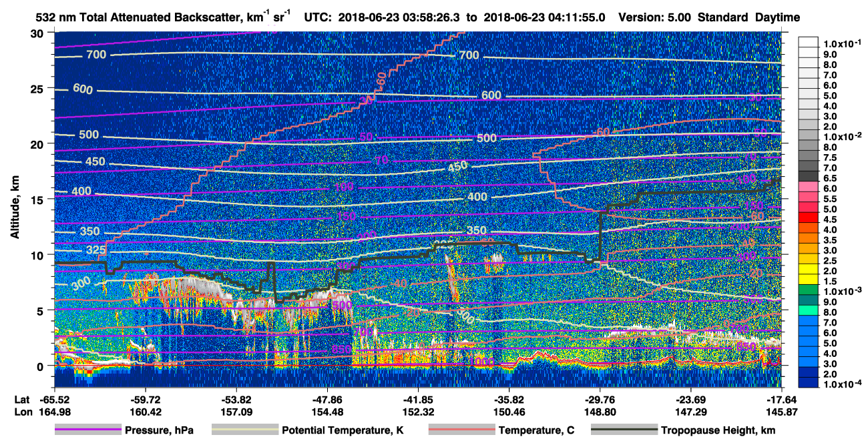Select latitude value -41.85
Screen dimensions: 868x445
tap(418, 399)
